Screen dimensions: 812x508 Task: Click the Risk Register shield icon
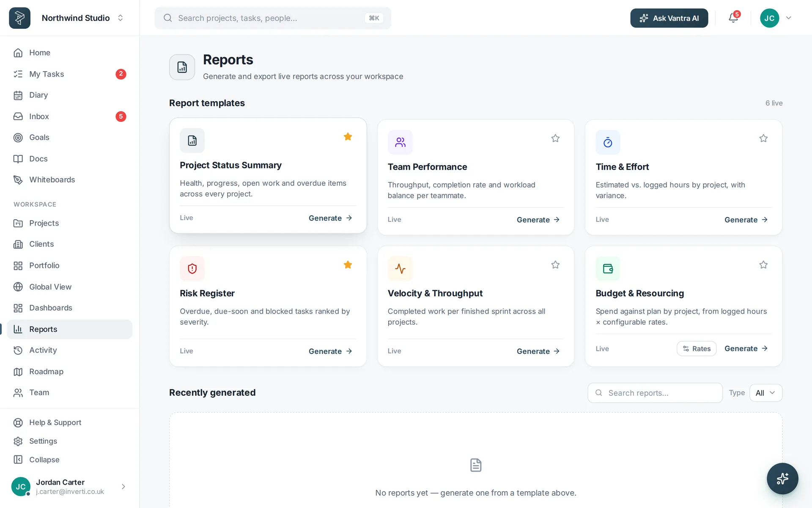[x=192, y=268]
